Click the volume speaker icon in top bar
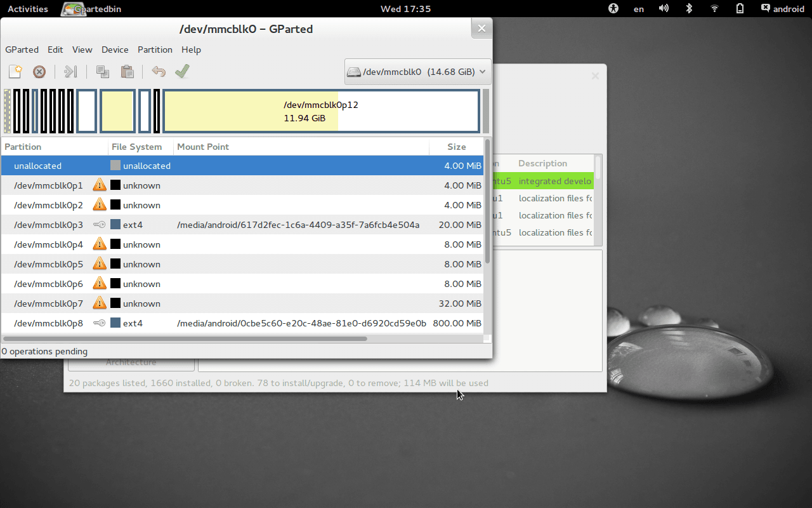 [664, 9]
